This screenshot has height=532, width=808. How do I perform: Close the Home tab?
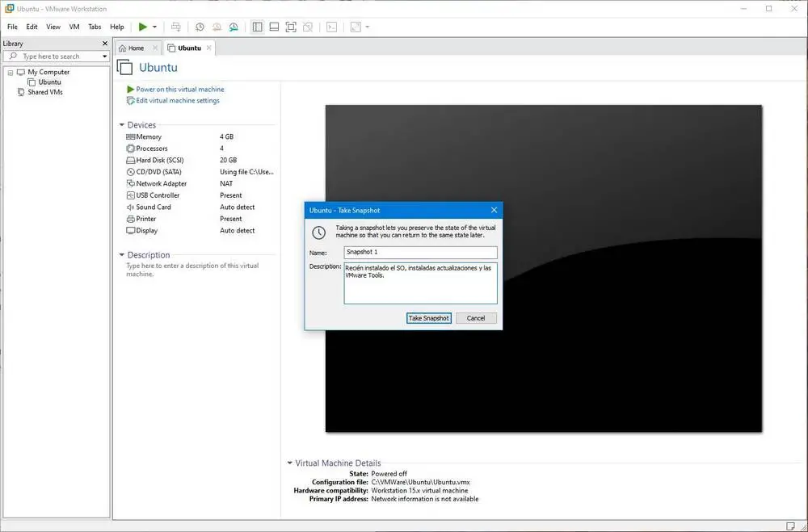[x=155, y=48]
